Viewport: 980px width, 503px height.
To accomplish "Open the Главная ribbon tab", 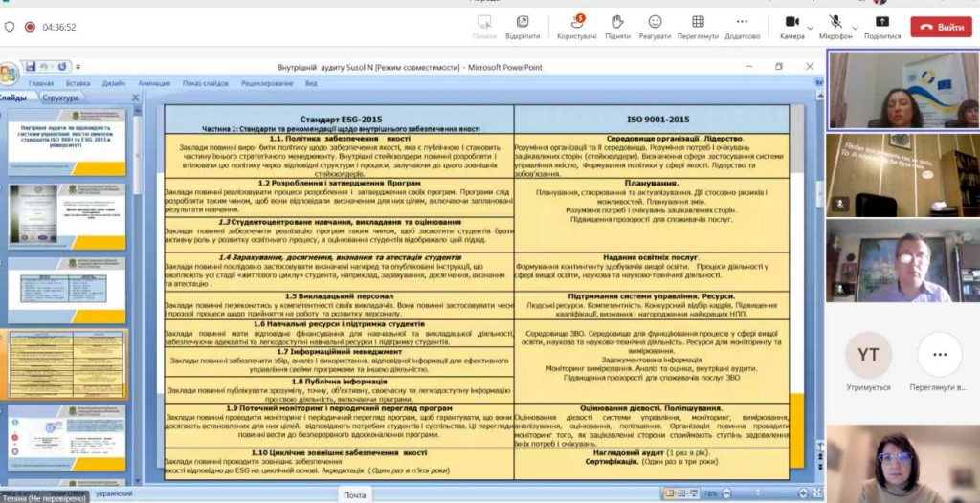I will pos(40,83).
